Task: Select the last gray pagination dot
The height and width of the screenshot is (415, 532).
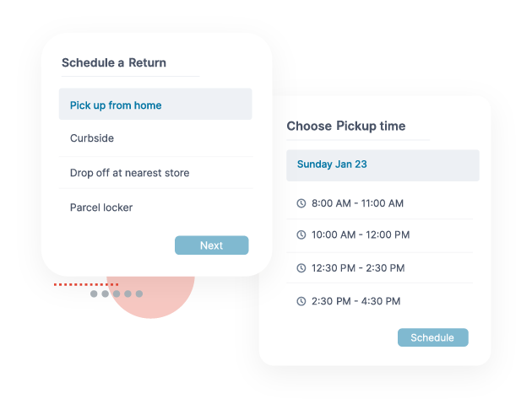Action: tap(139, 294)
